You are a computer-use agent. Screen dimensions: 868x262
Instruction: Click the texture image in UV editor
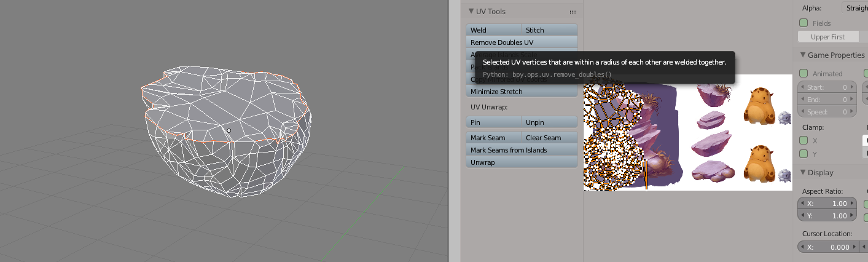click(687, 132)
